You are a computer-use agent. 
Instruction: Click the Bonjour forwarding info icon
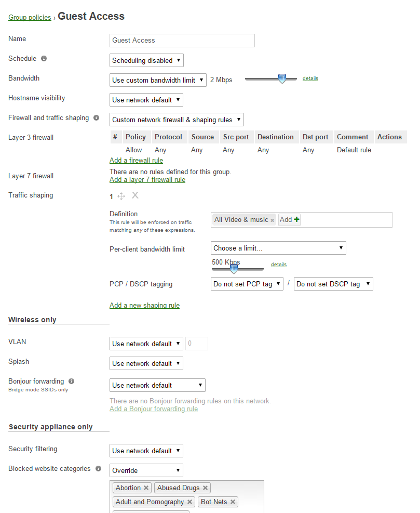pyautogui.click(x=71, y=381)
